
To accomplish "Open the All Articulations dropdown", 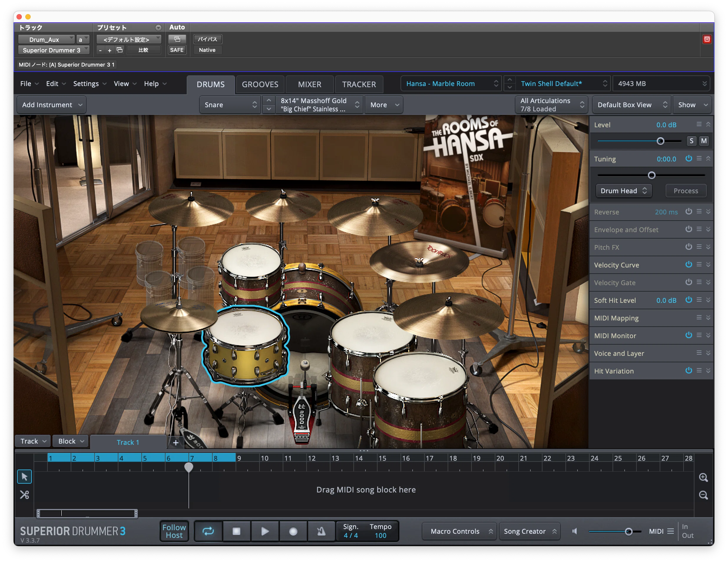I will tap(551, 105).
